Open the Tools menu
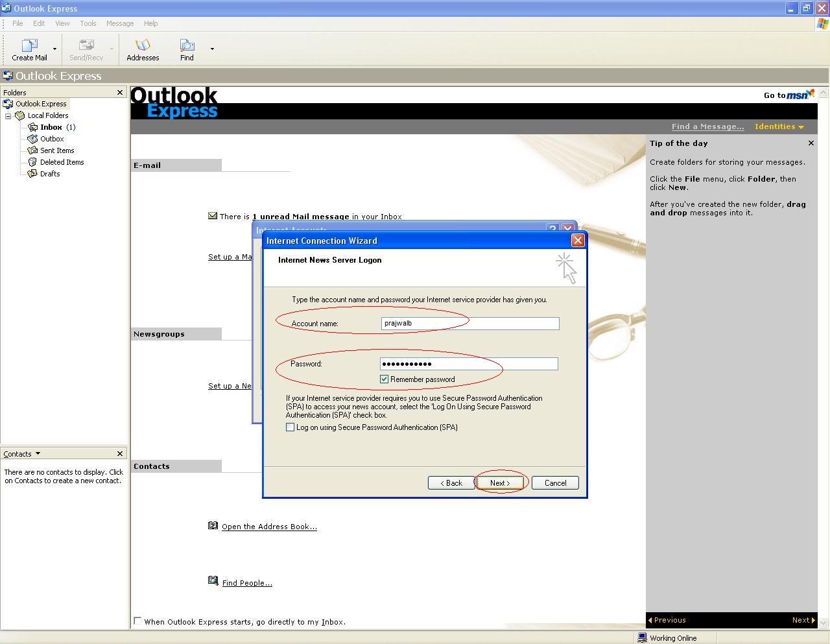The width and height of the screenshot is (830, 644). [x=88, y=23]
